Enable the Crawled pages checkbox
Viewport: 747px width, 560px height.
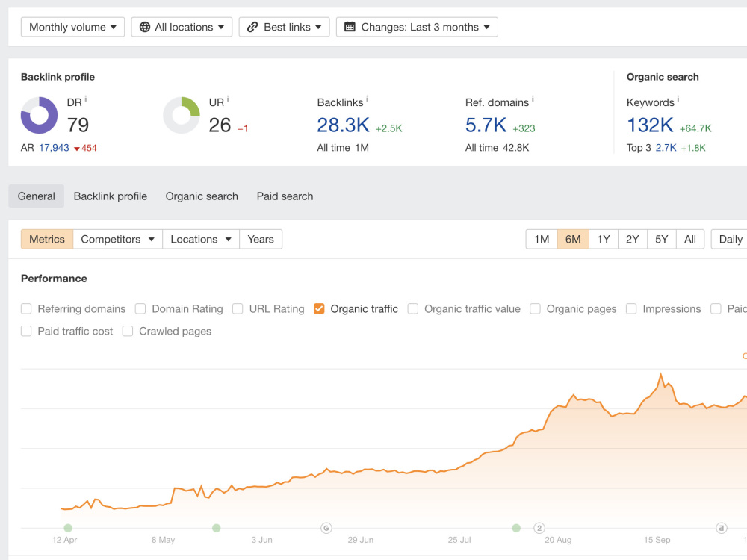coord(128,331)
